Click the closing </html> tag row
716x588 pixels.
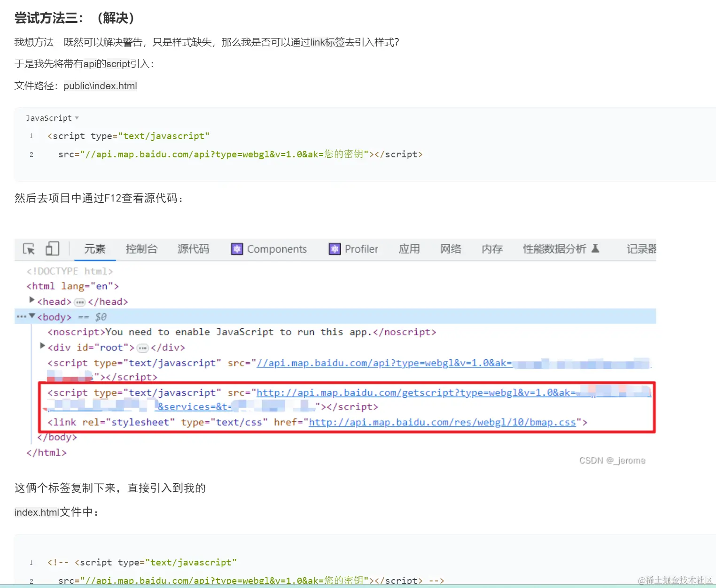[47, 453]
